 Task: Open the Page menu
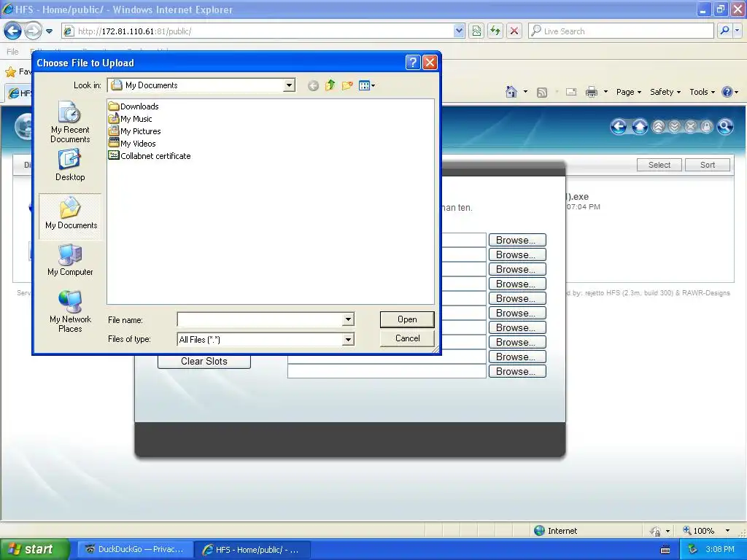(628, 92)
